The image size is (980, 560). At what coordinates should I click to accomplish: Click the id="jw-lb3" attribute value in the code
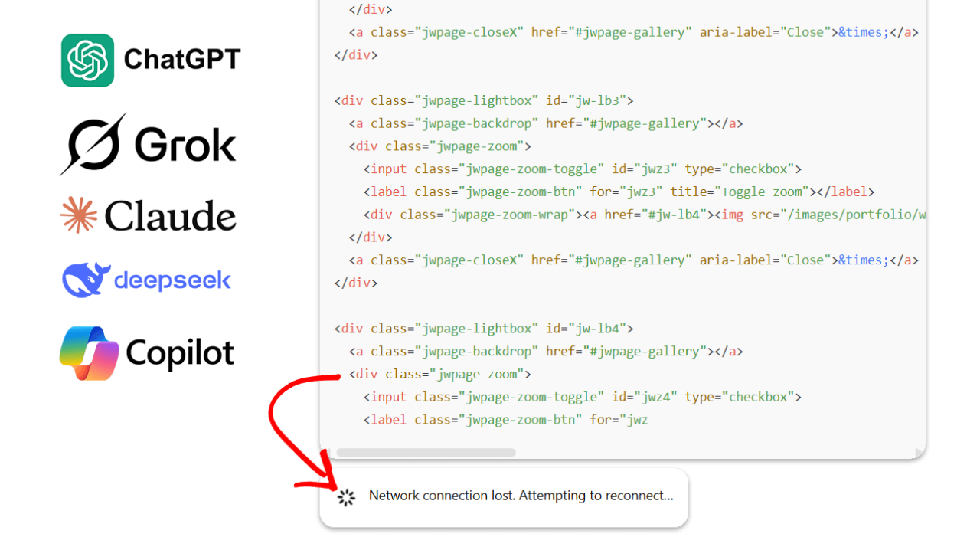[596, 100]
